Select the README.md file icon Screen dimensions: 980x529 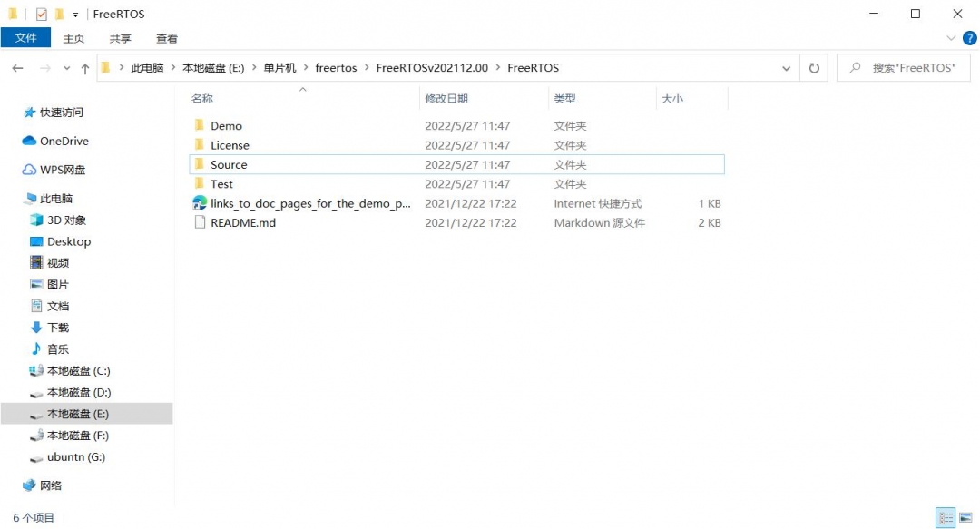200,222
